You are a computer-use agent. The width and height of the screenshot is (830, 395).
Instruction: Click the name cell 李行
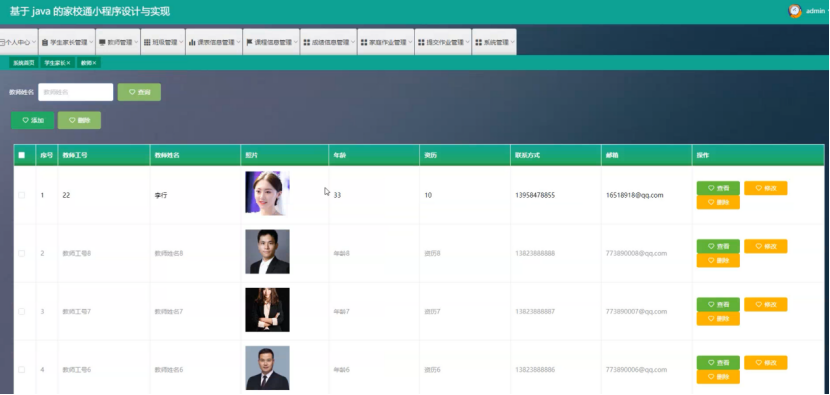click(161, 195)
